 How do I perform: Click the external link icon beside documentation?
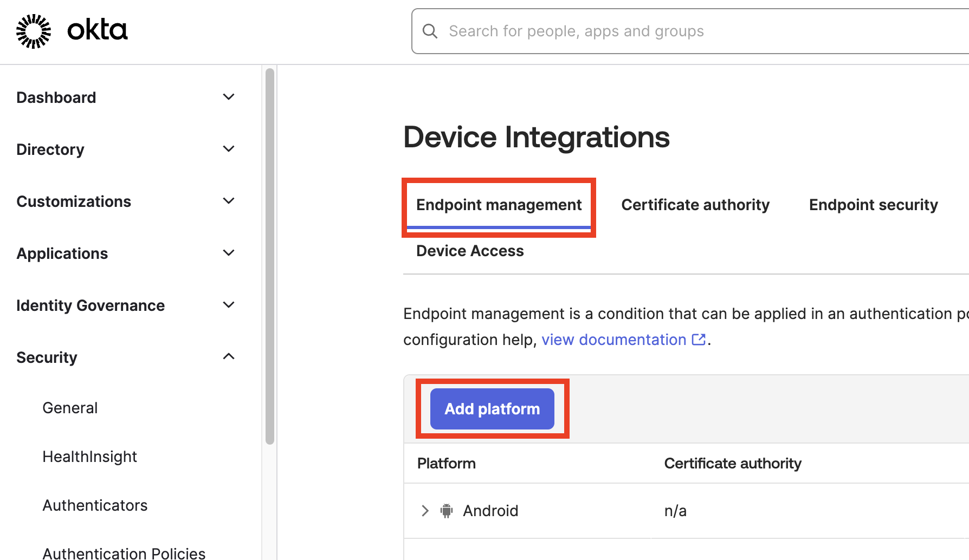[x=699, y=340]
